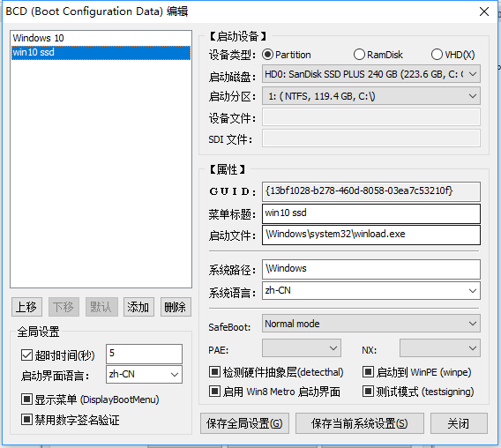Screen dimensions: 501x448
Task: Expand the PAE dropdown
Action: [302, 348]
